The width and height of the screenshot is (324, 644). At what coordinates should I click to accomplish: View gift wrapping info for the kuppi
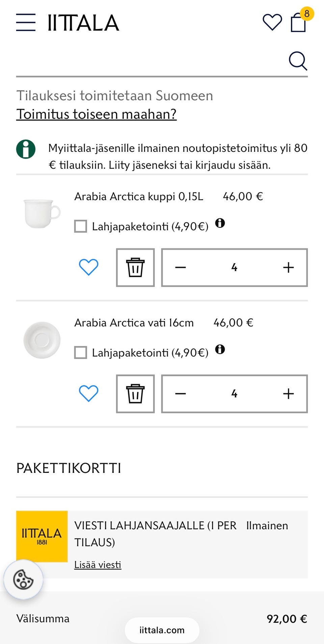coord(221,223)
